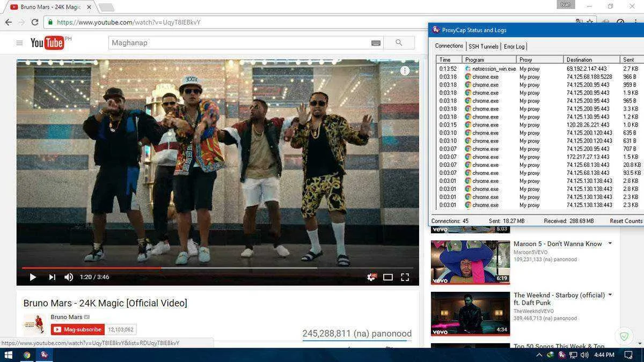The width and height of the screenshot is (644, 362).
Task: Open the TheWeekndVEVO channel name
Action: click(534, 311)
